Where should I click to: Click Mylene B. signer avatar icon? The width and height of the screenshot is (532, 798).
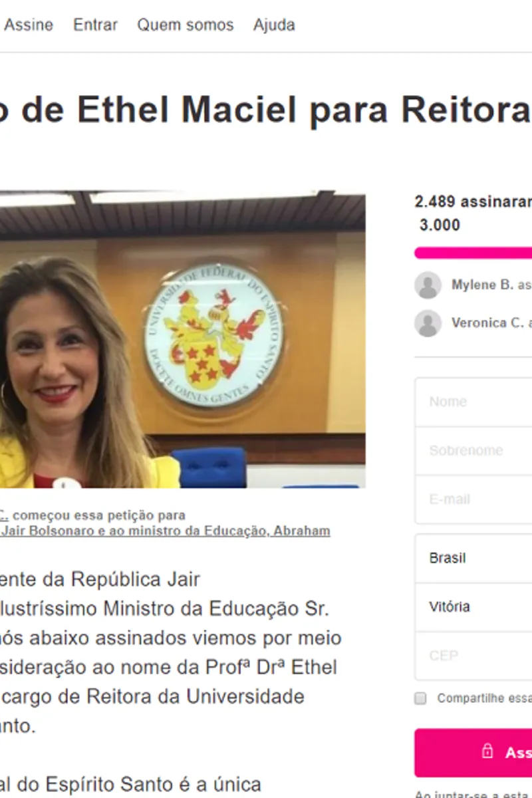[x=428, y=285]
